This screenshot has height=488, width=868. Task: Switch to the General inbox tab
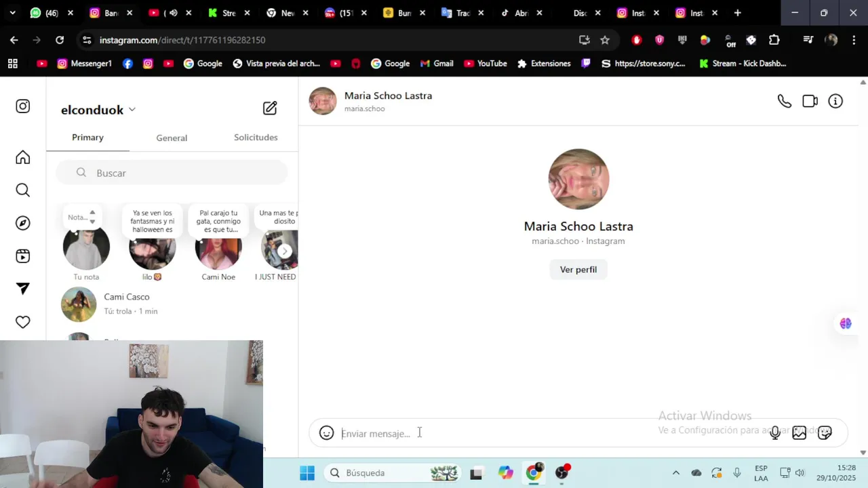click(172, 138)
